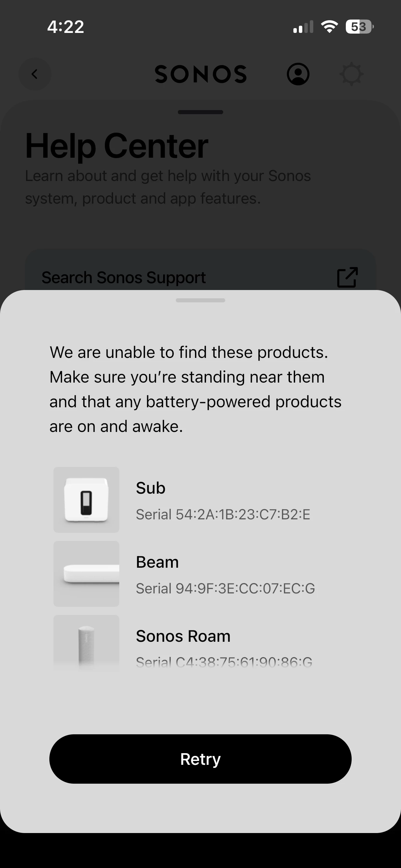Tap the Sub product image

[x=86, y=499]
